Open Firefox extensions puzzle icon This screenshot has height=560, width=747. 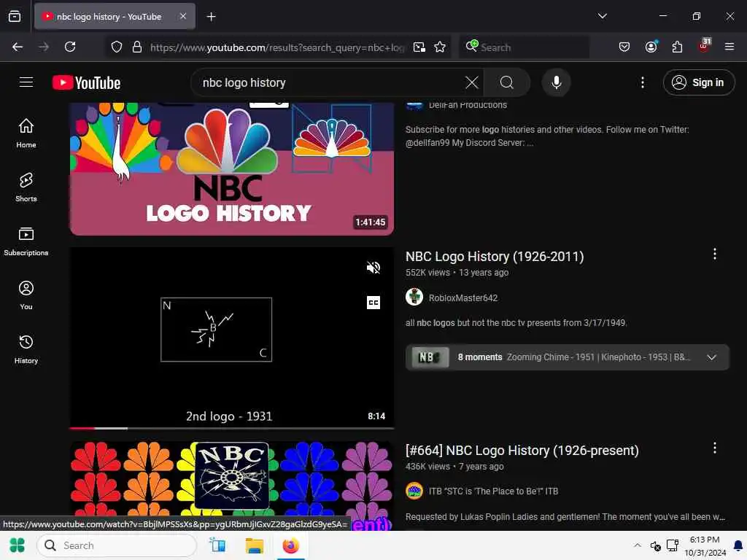[677, 47]
